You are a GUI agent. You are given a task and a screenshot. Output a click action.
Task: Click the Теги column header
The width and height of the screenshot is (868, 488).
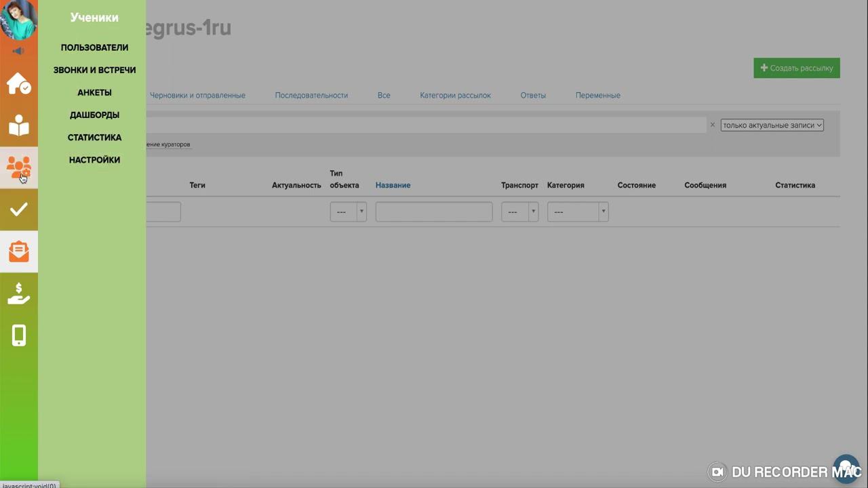coord(197,185)
